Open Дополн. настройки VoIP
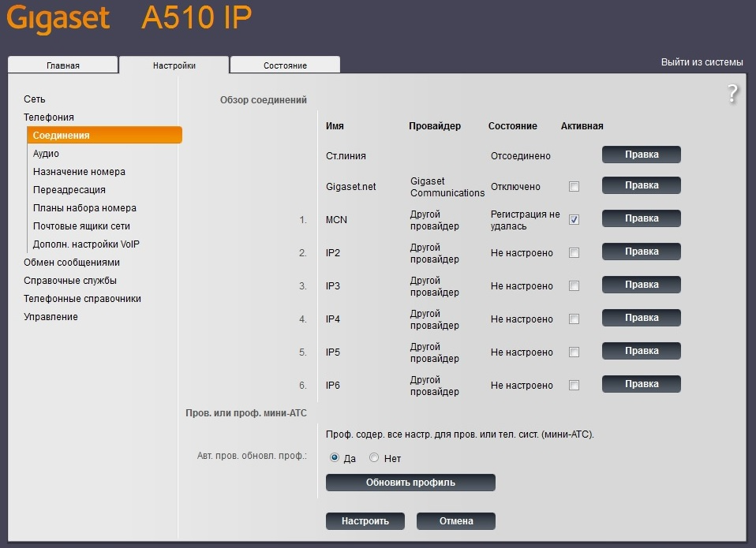Viewport: 756px width, 548px height. 86,244
